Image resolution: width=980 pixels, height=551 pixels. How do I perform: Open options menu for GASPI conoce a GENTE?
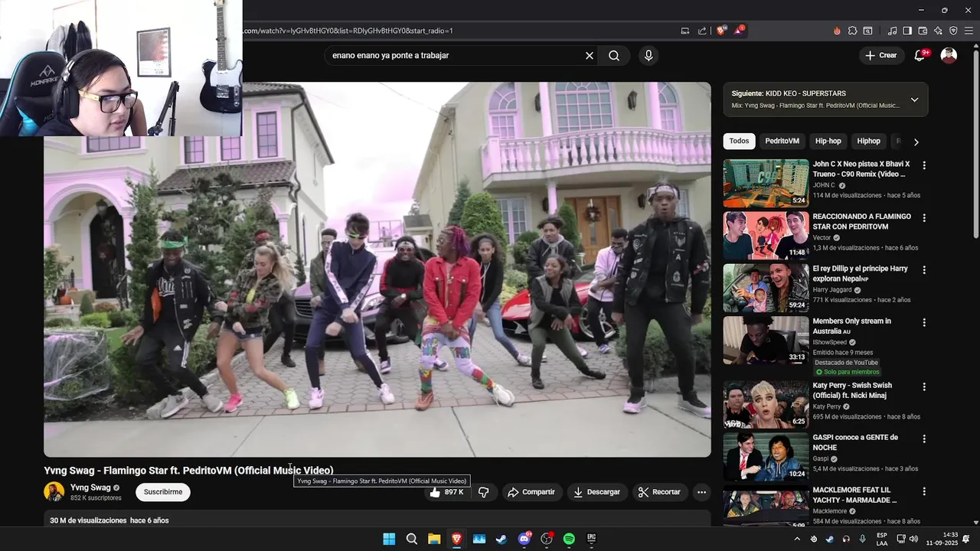(924, 439)
